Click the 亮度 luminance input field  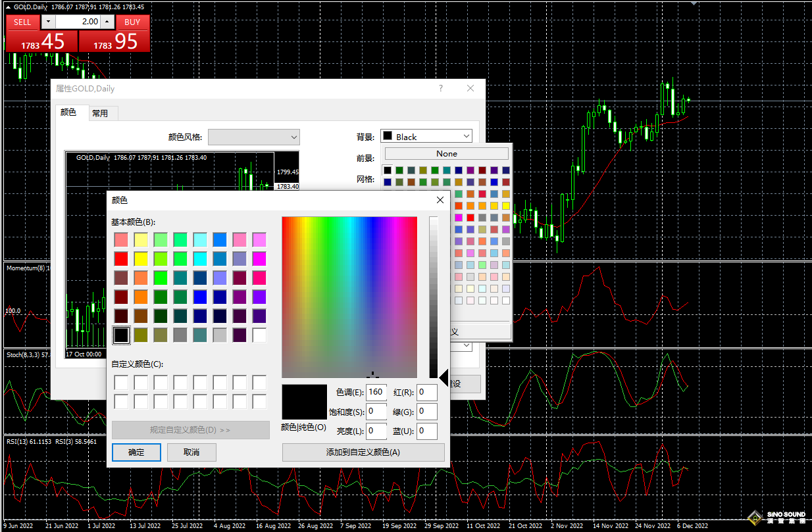pos(376,431)
